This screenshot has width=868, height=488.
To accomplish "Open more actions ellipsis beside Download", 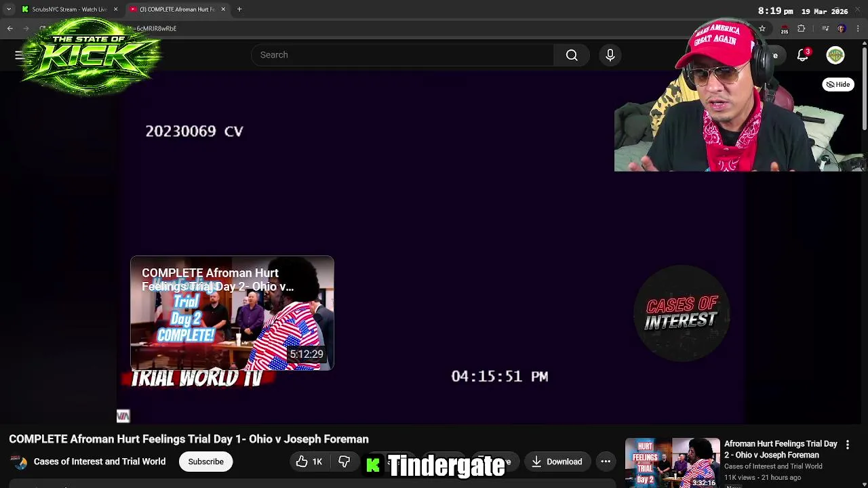I will point(606,462).
